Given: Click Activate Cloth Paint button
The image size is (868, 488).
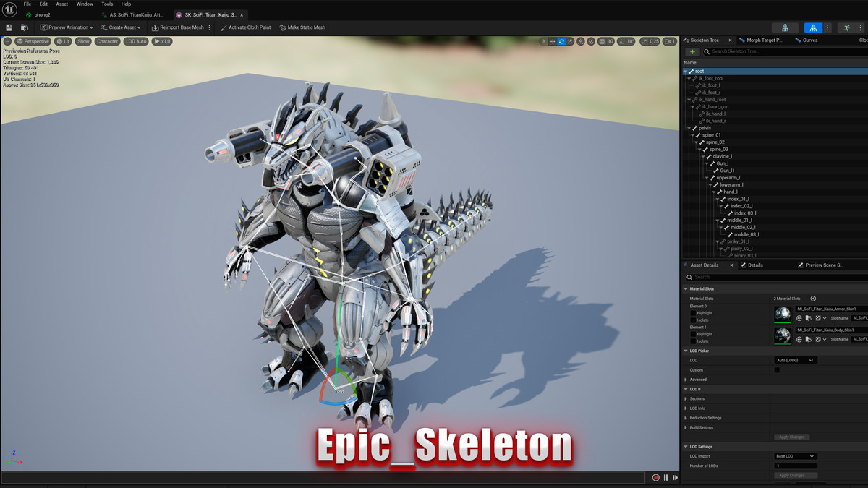Looking at the screenshot, I should pyautogui.click(x=244, y=27).
